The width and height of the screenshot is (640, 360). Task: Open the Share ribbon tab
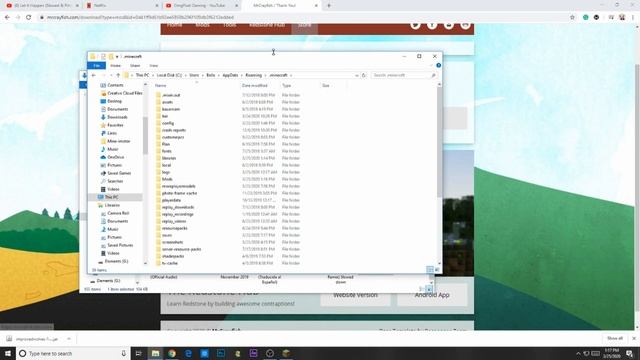pos(135,65)
